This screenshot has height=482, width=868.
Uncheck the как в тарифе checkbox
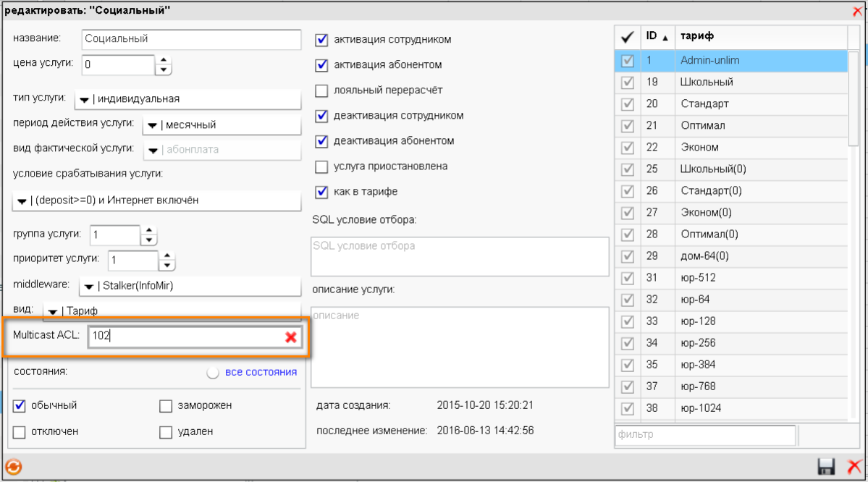pyautogui.click(x=322, y=192)
